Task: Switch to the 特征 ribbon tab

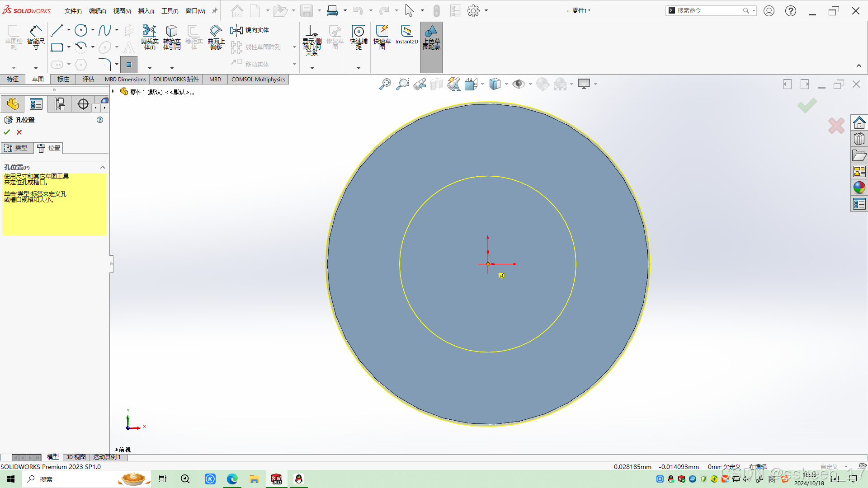Action: click(13, 79)
